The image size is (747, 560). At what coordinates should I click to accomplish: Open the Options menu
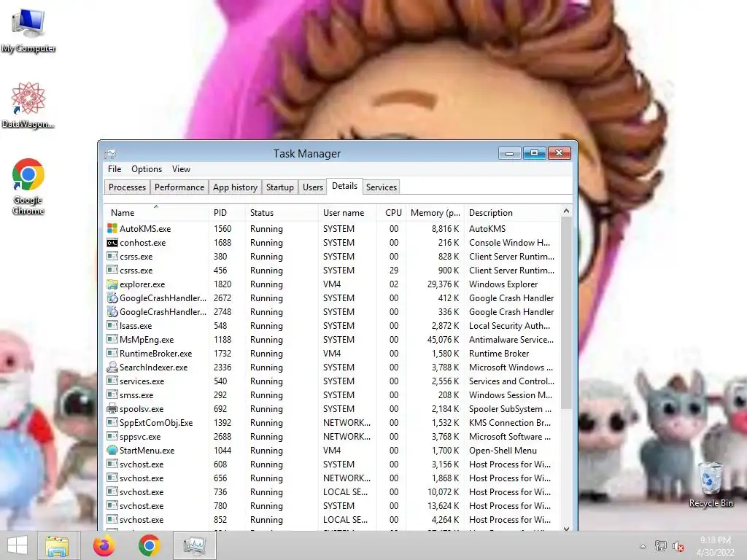pyautogui.click(x=147, y=169)
